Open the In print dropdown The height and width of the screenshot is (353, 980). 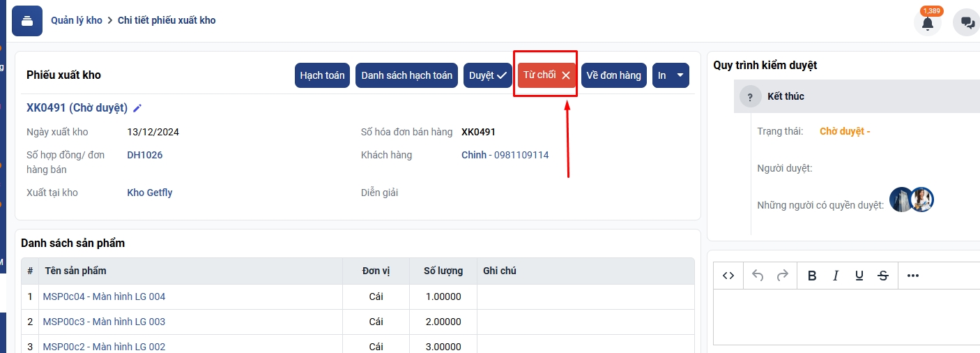[x=671, y=75]
